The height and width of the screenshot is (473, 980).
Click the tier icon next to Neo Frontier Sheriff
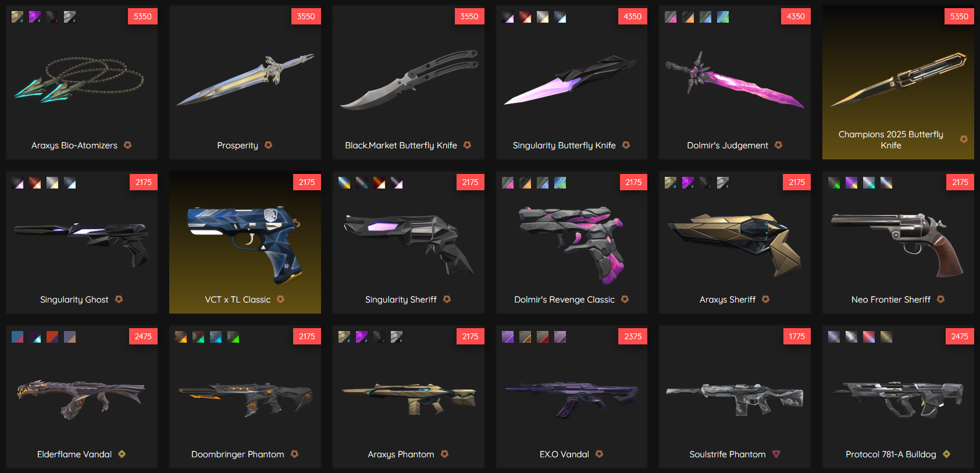point(940,299)
